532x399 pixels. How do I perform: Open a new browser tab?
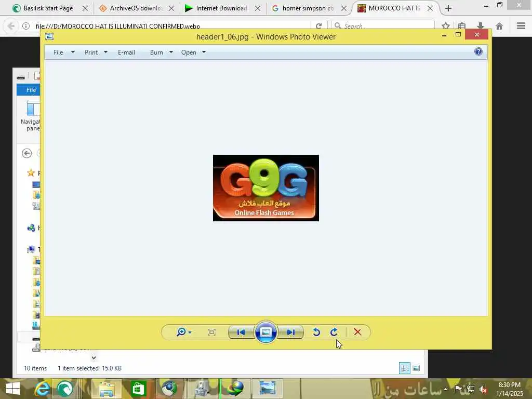point(448,8)
